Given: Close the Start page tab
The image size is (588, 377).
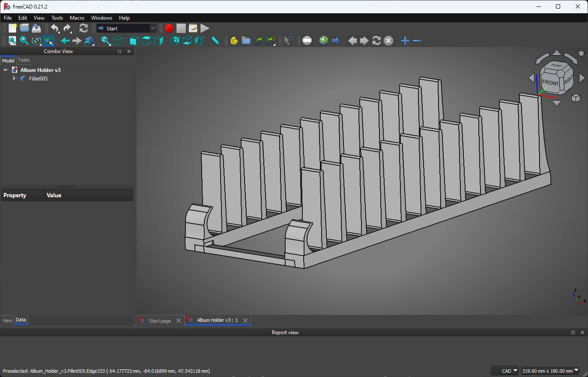Looking at the screenshot, I should point(179,321).
